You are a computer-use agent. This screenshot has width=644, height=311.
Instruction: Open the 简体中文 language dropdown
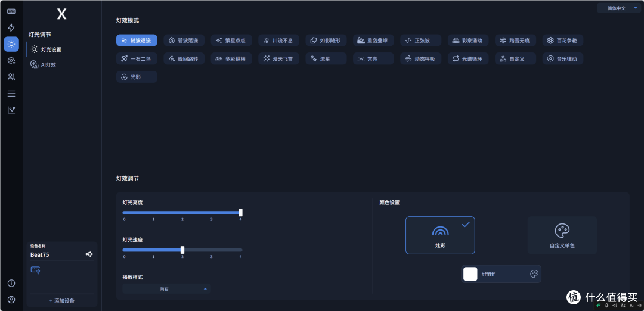coord(620,8)
